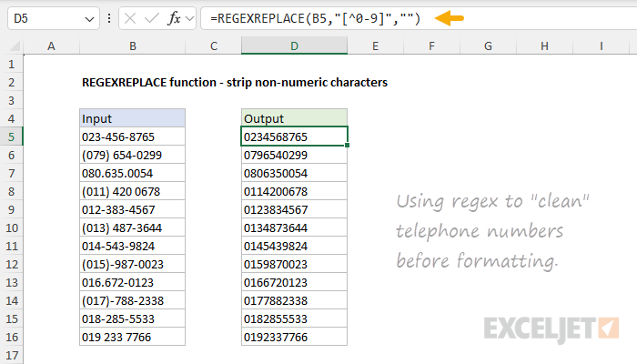Cancel formula entry with the X icon
Image resolution: width=637 pixels, height=364 pixels.
click(130, 18)
